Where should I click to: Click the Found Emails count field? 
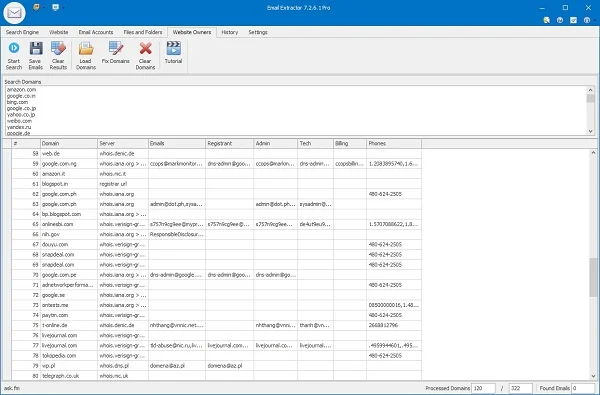tap(583, 388)
